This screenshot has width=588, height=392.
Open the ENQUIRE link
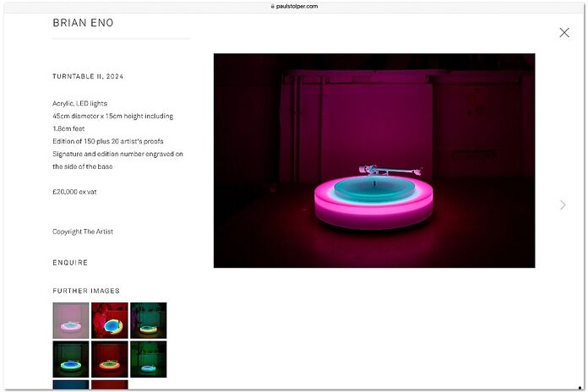[x=70, y=263]
